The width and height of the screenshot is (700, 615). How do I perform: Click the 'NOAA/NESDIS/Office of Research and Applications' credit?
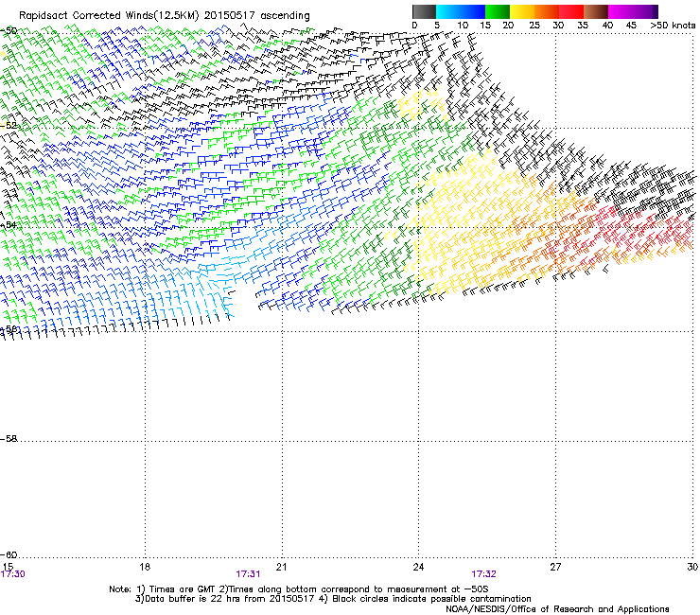557,609
